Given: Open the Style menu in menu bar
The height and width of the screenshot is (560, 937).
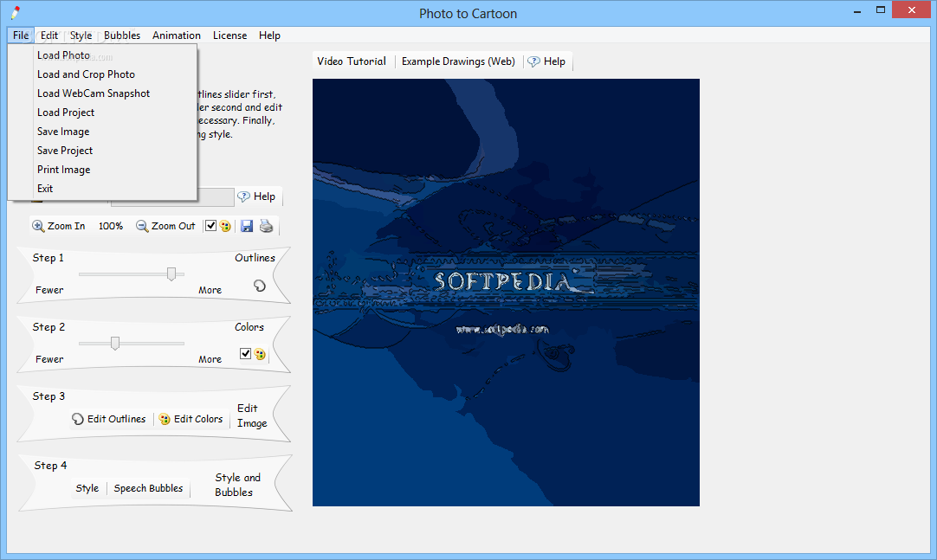Looking at the screenshot, I should pyautogui.click(x=81, y=35).
